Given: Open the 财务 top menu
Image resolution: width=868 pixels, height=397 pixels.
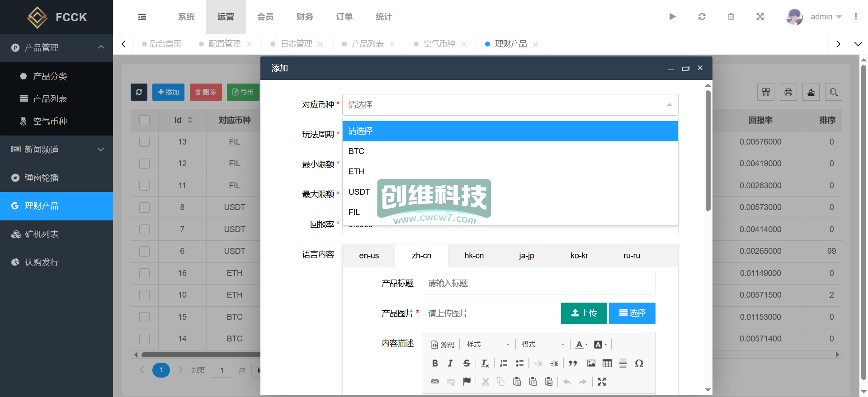Looking at the screenshot, I should pos(305,17).
